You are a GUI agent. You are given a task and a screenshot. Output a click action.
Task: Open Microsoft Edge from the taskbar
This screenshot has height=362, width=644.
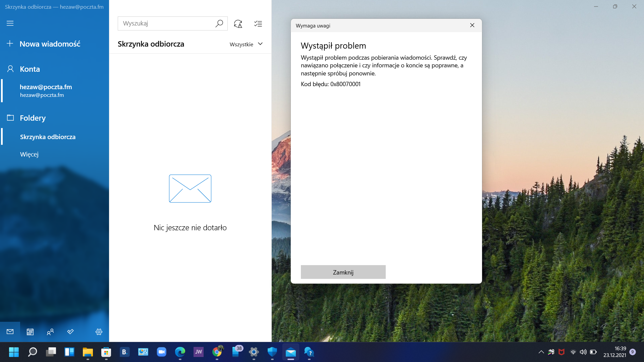pyautogui.click(x=180, y=352)
